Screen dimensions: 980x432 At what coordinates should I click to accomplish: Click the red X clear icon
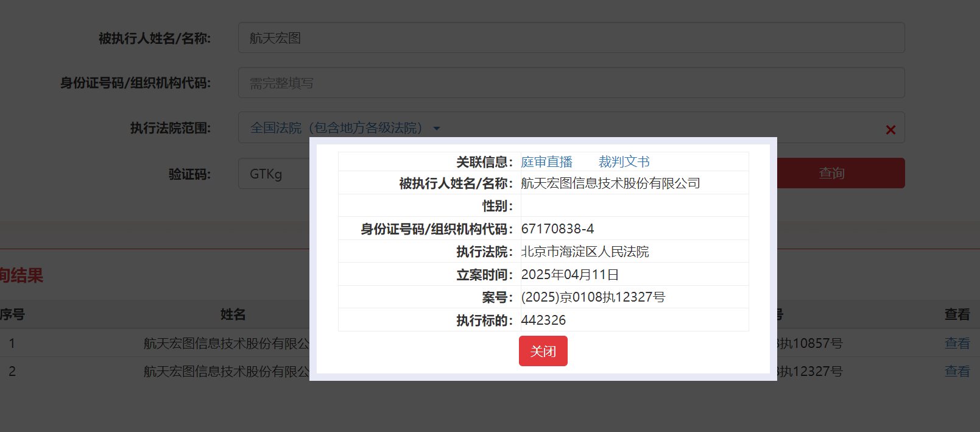890,130
